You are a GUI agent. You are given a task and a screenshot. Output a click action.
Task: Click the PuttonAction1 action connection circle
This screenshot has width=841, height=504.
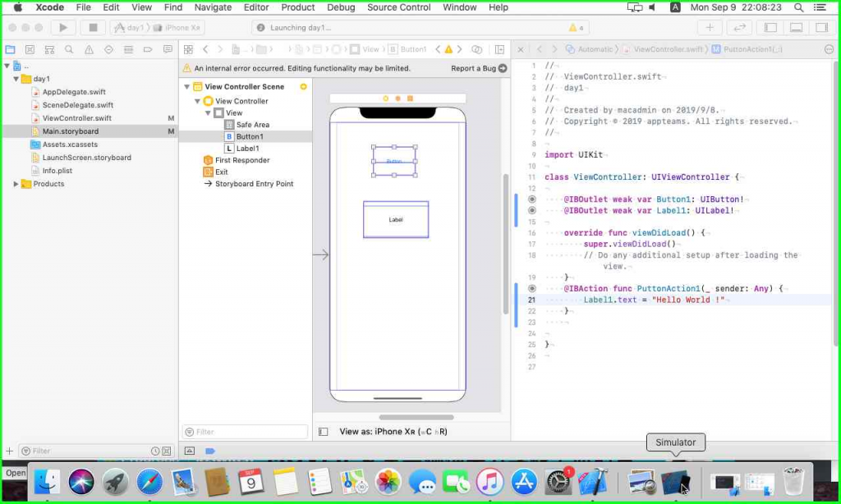tap(532, 288)
